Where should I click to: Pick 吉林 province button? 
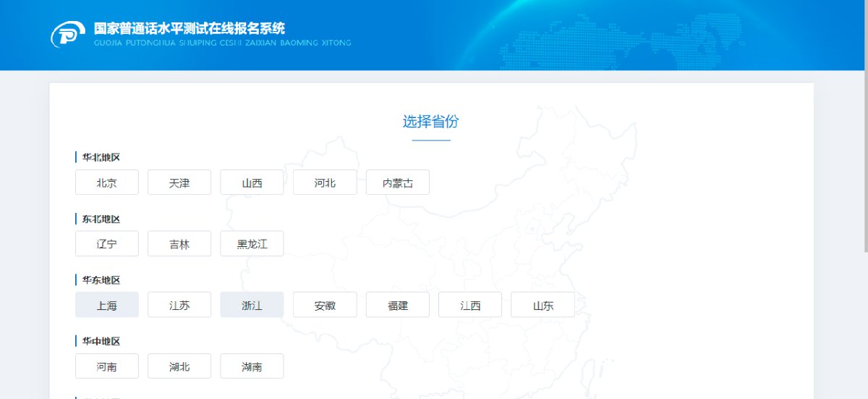[179, 244]
